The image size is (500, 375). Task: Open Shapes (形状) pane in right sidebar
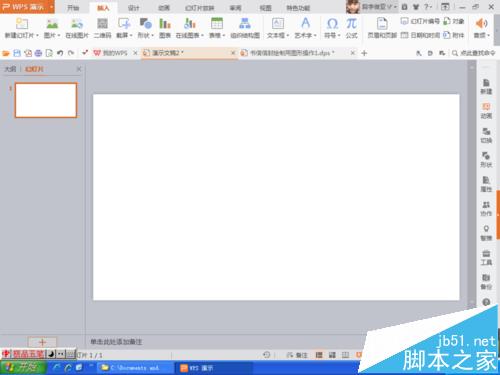coord(486,160)
